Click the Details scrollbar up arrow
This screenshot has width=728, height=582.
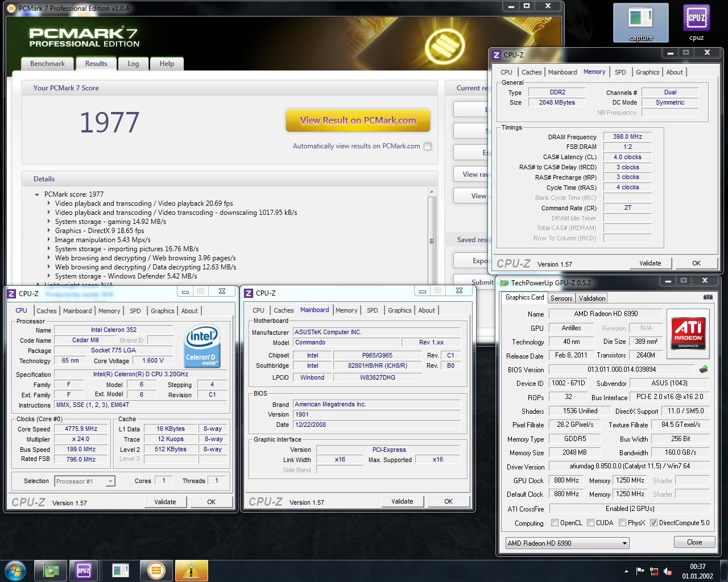point(431,193)
